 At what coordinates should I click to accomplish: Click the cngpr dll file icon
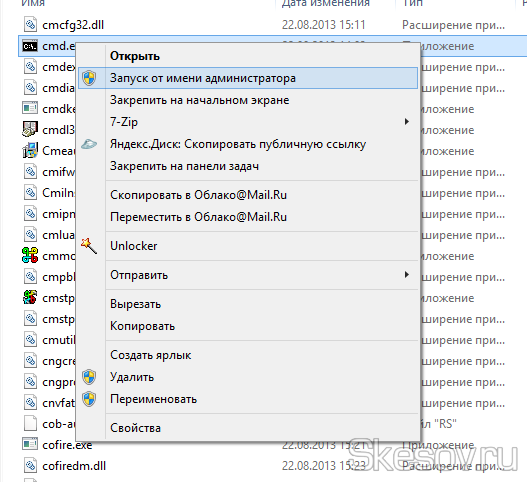(x=30, y=382)
